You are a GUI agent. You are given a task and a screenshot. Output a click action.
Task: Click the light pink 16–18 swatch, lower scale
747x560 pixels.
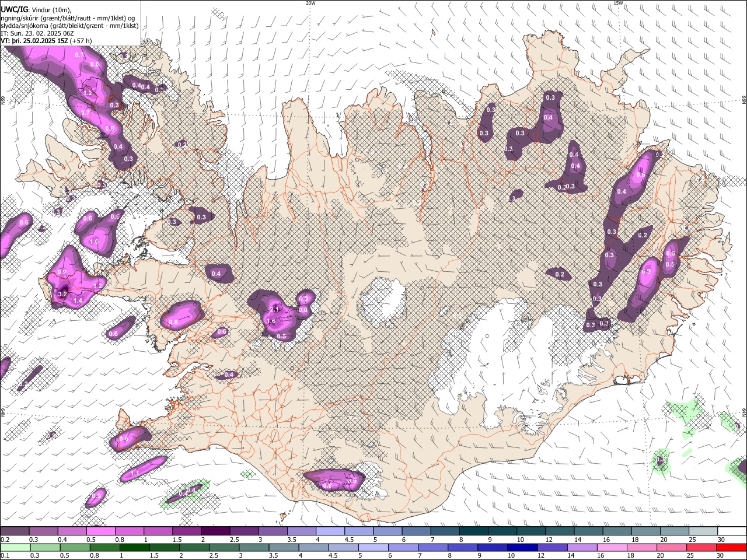pyautogui.click(x=612, y=547)
